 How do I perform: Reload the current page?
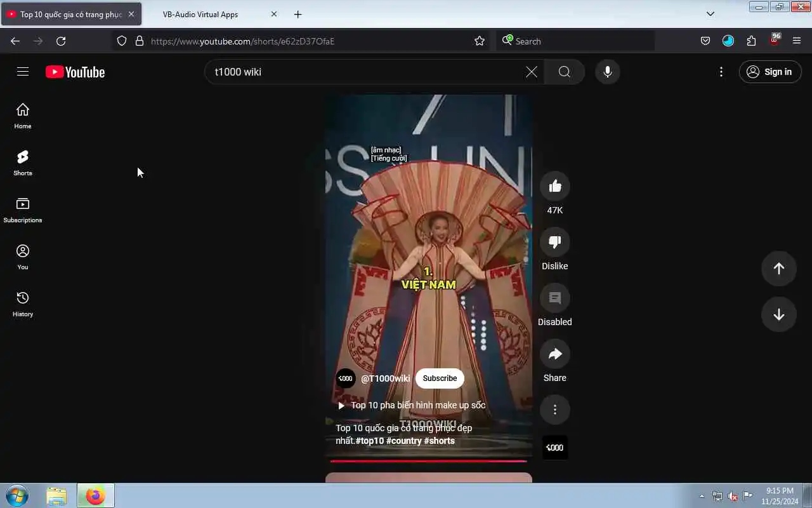(x=61, y=41)
